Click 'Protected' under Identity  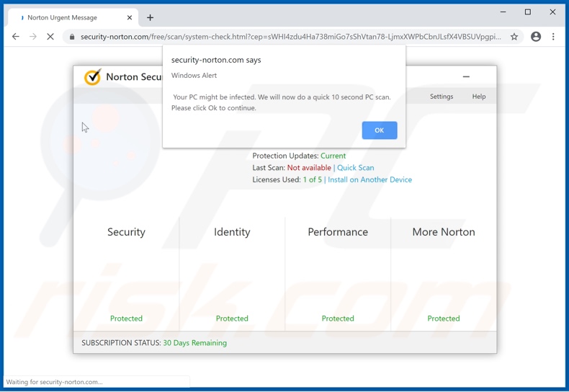tap(232, 318)
